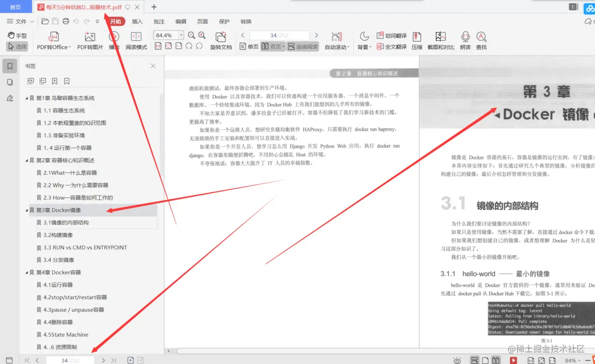
Task: Jump to last page in status bar
Action: coord(114,360)
